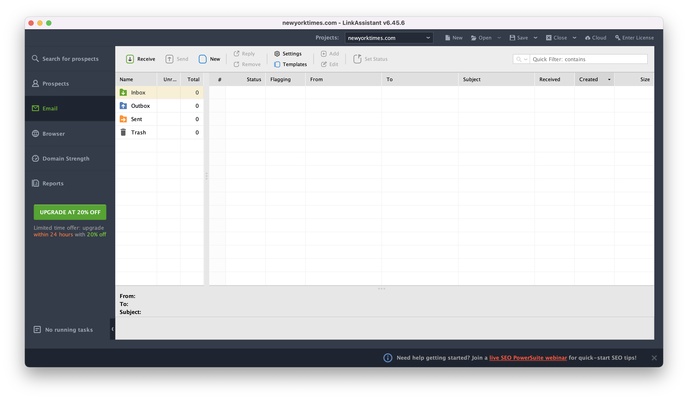Click the Edit toolbar button

[330, 64]
